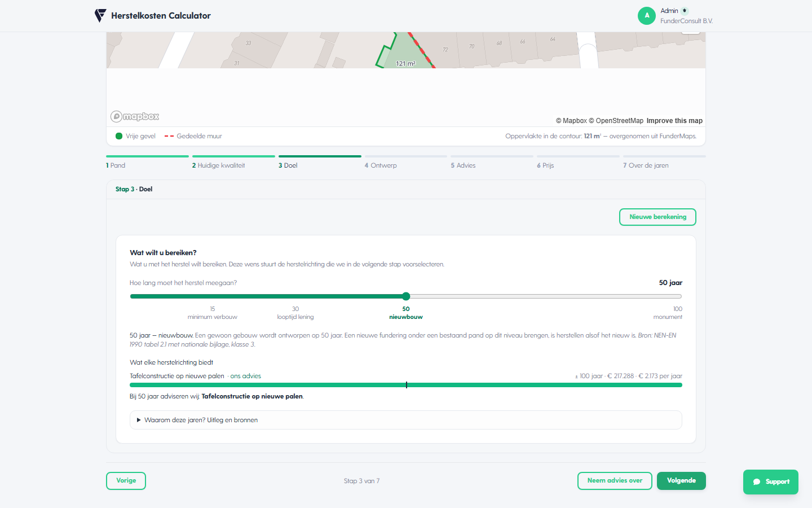Go to step 1 Pand
Viewport: 812px width, 508px height.
click(x=147, y=161)
